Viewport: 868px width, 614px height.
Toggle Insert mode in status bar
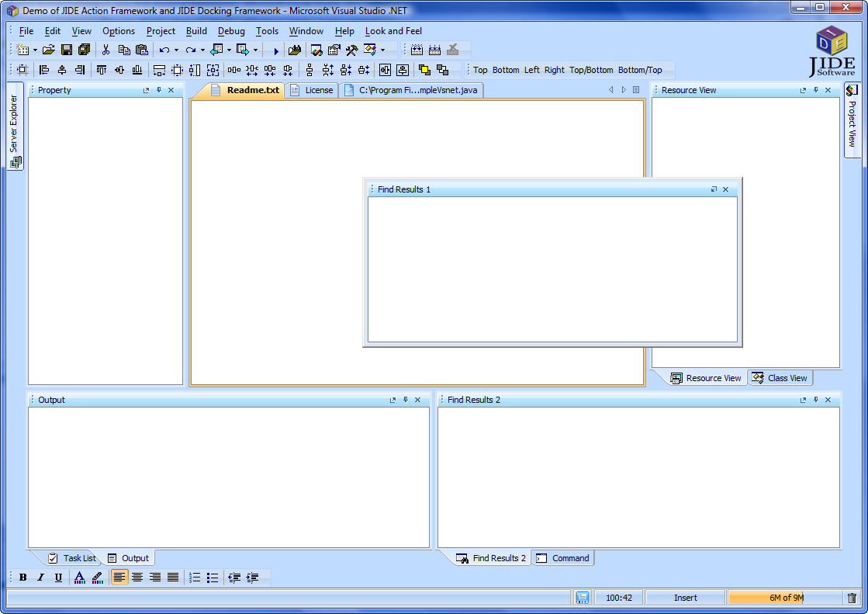tap(685, 598)
